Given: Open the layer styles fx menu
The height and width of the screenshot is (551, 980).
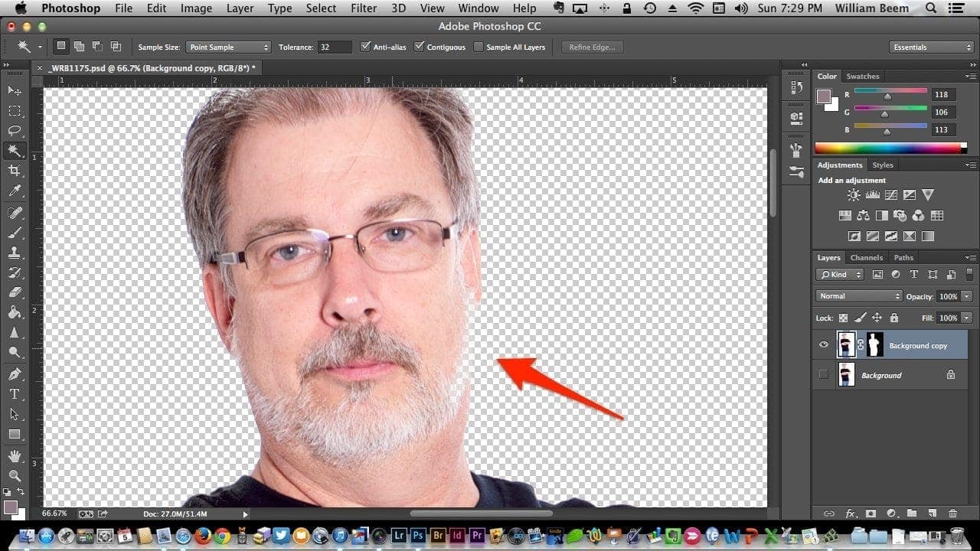Looking at the screenshot, I should 850,514.
